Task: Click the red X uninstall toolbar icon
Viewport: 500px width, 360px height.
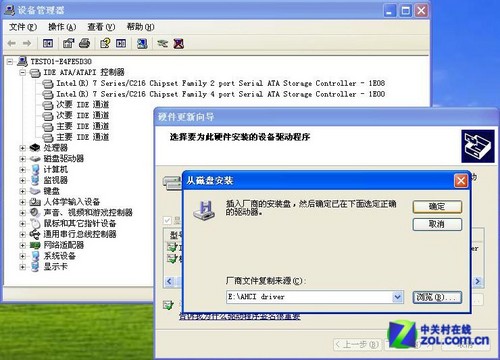Action: [x=179, y=43]
